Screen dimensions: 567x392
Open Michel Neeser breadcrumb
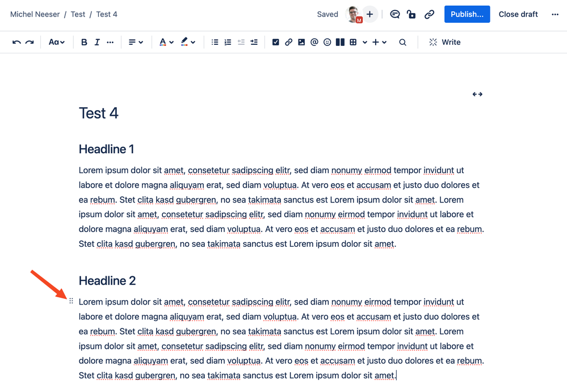pos(35,14)
